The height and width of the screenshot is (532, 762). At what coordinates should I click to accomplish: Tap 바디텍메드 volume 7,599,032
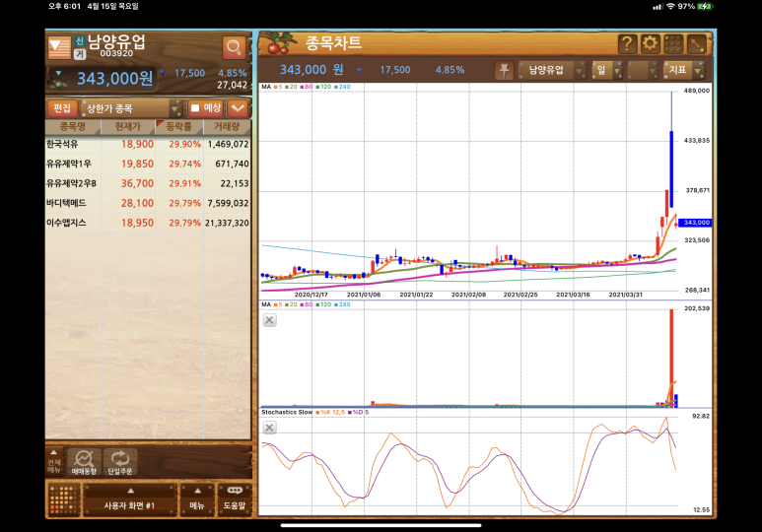(x=228, y=203)
